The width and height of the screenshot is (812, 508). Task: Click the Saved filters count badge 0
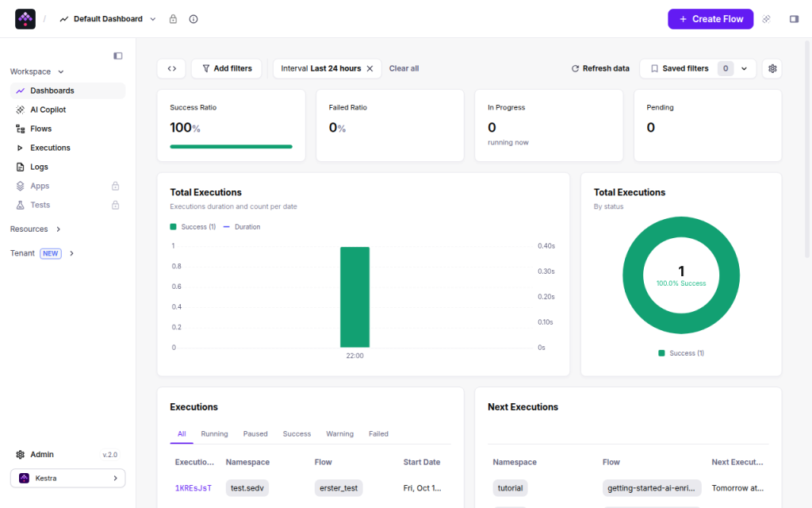coord(726,68)
